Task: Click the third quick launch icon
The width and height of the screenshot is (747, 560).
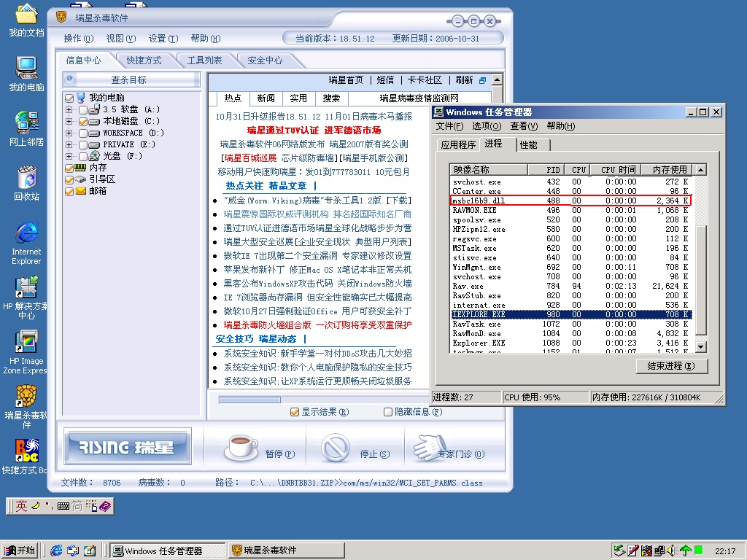Action: point(90,551)
